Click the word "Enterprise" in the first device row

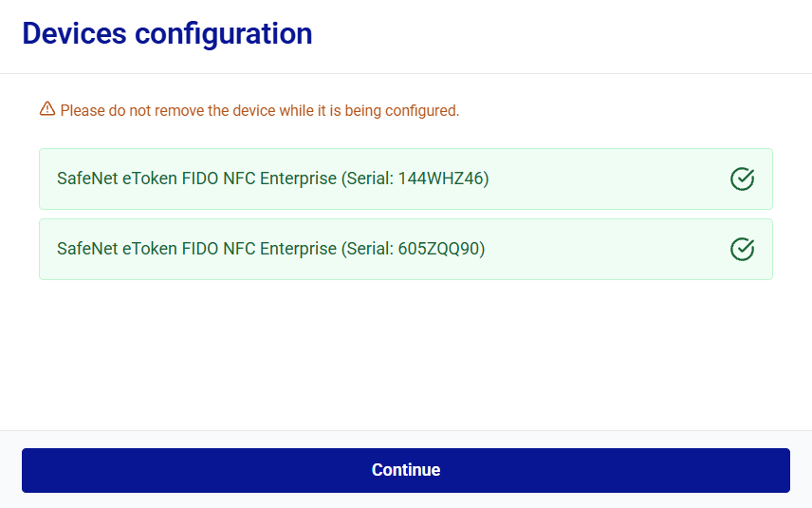coord(298,179)
